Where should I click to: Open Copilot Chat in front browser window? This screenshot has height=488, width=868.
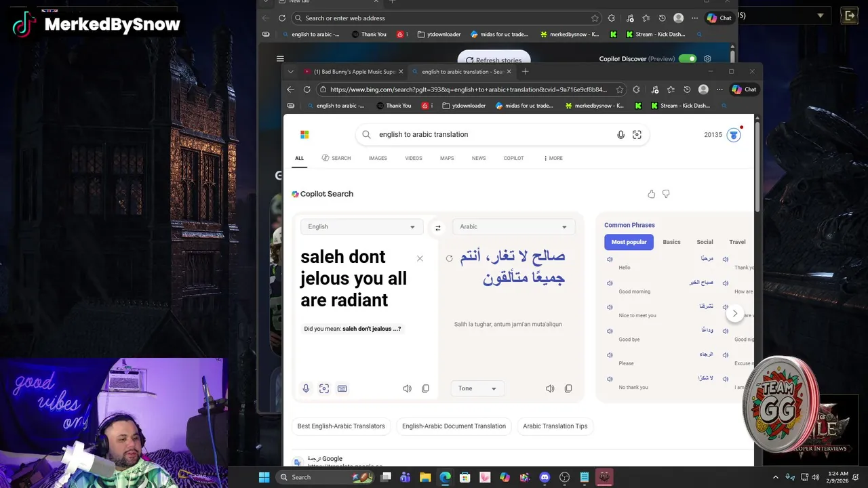(744, 89)
